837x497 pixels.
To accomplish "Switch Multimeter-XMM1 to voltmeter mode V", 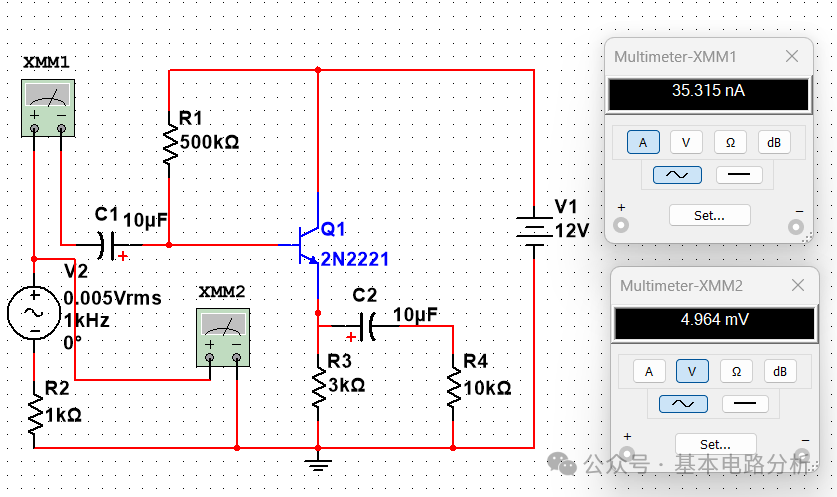I will click(x=686, y=143).
